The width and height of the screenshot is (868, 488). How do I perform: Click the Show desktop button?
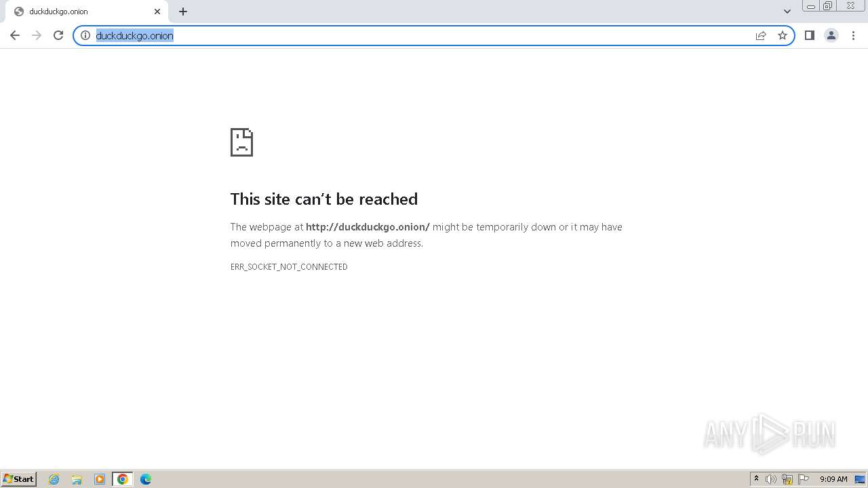(x=861, y=479)
